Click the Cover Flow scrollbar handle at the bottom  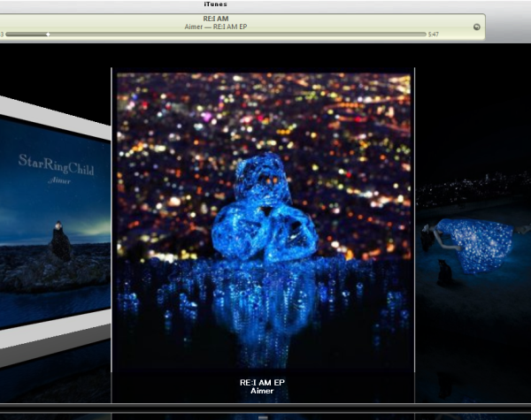pos(263,417)
